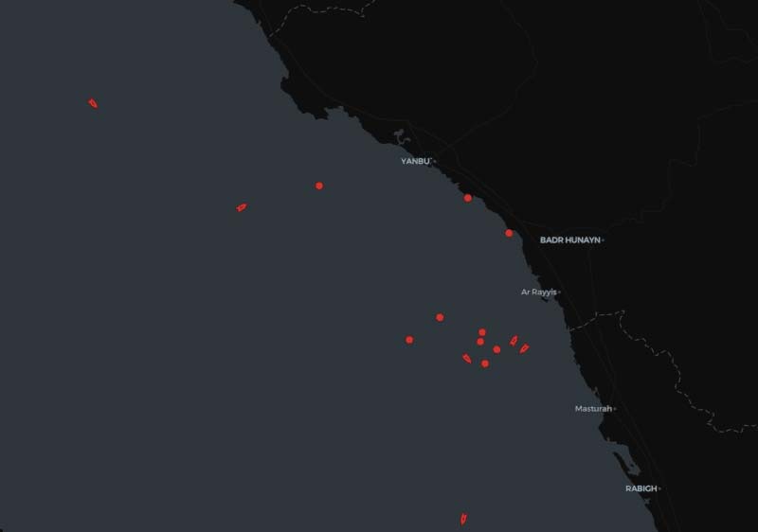Click the lower dot of the stacked dot pair
The width and height of the screenshot is (758, 532).
point(480,342)
